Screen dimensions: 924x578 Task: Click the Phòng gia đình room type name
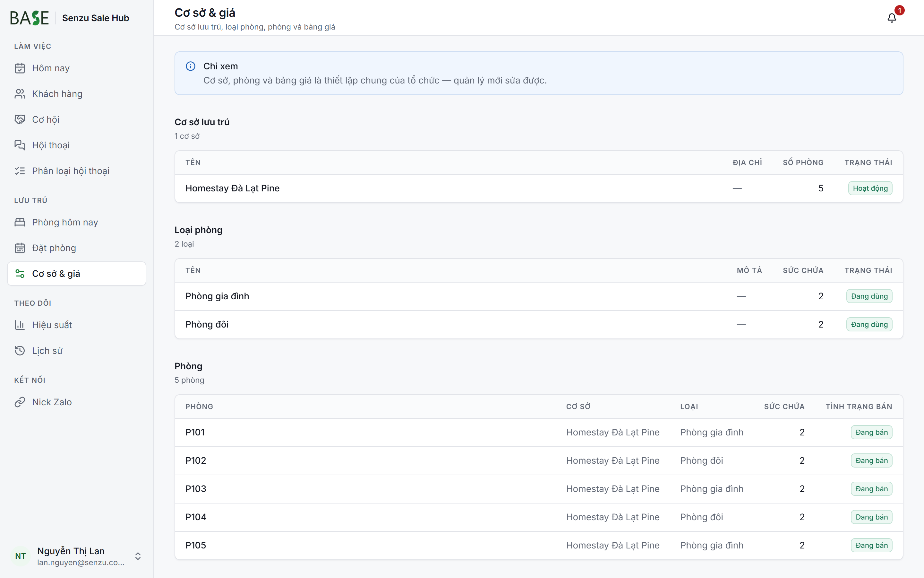(217, 296)
